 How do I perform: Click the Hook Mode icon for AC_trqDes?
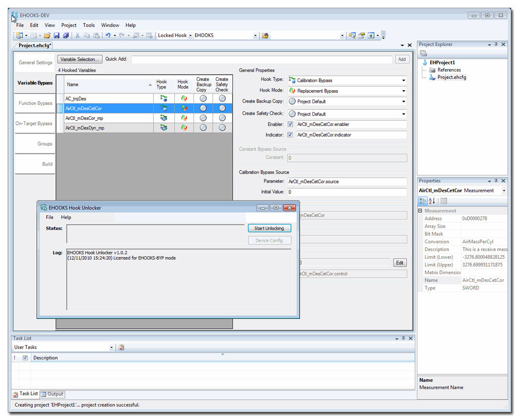point(184,99)
